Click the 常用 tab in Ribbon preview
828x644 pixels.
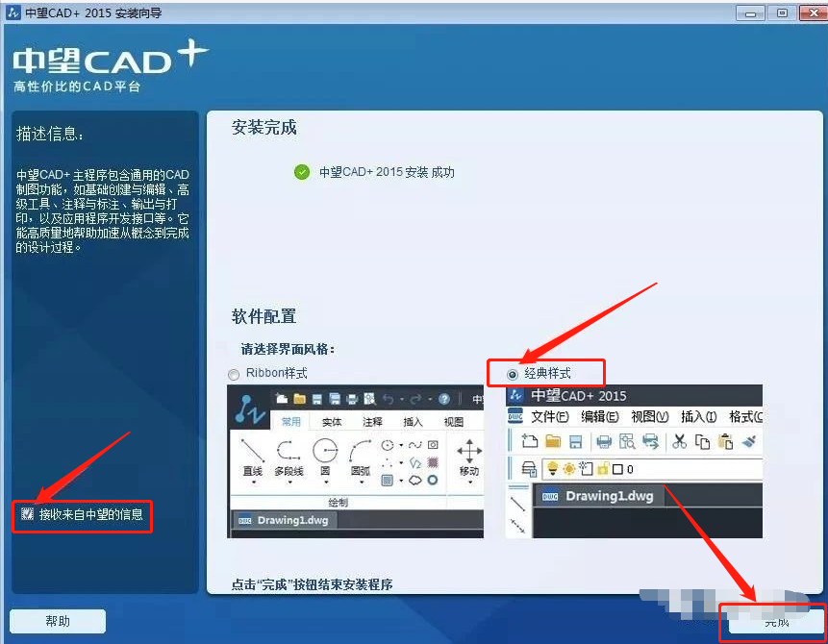(x=291, y=421)
